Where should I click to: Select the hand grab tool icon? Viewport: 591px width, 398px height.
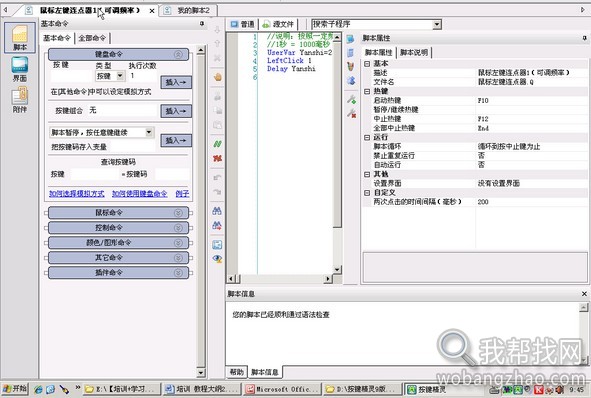pos(217,77)
